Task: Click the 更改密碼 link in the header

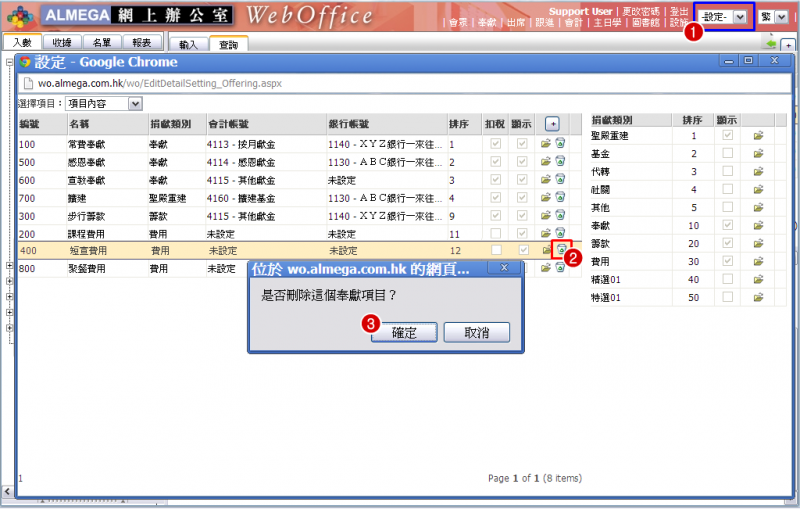Action: pyautogui.click(x=640, y=11)
